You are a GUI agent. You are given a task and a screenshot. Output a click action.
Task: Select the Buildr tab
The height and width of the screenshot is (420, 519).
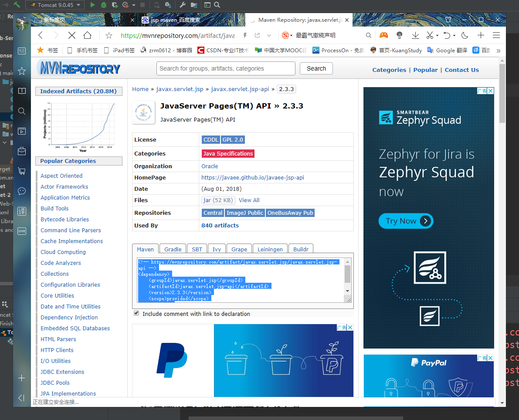(x=301, y=249)
